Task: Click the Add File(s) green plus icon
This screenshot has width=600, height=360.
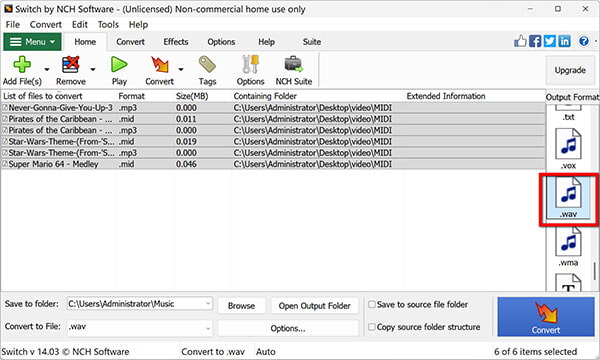Action: click(x=22, y=65)
